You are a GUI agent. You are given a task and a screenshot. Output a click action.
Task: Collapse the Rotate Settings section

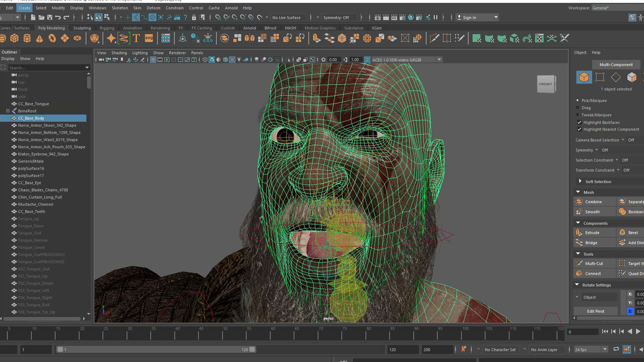[x=577, y=285]
